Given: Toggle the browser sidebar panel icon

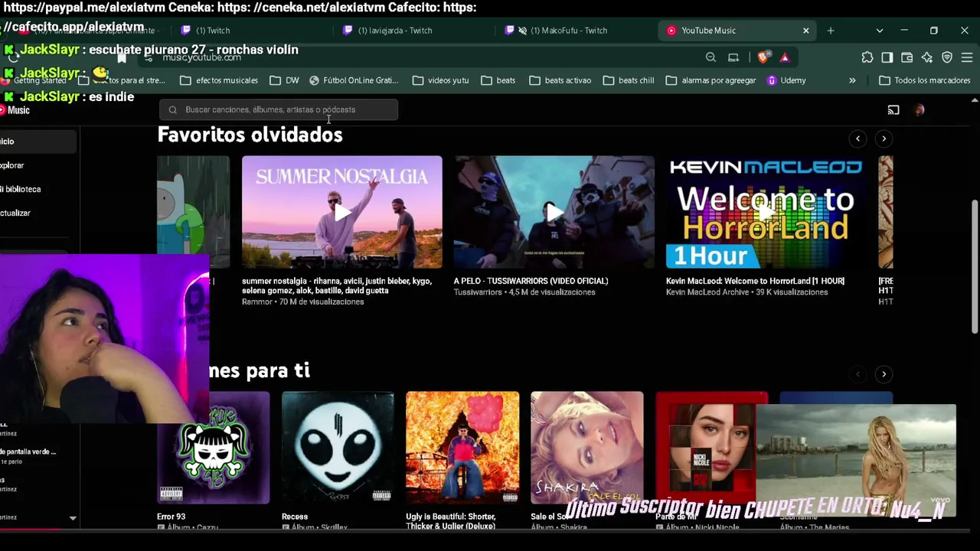Looking at the screenshot, I should [887, 57].
